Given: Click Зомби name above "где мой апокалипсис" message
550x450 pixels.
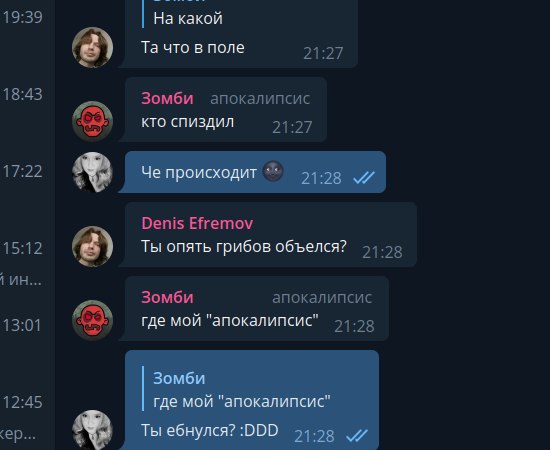Looking at the screenshot, I should 167,297.
